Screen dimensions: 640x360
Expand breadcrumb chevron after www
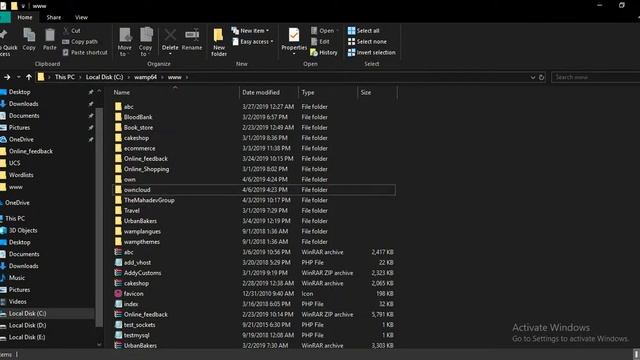click(x=187, y=77)
